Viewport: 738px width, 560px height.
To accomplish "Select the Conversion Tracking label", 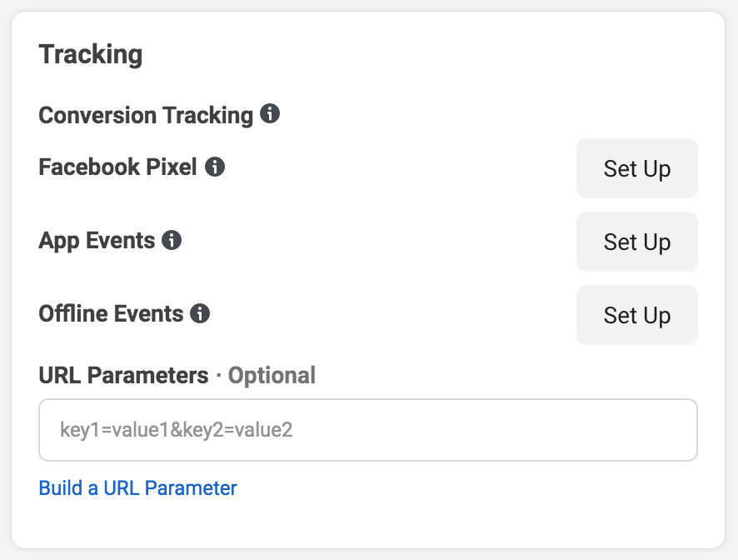I will coord(144,114).
